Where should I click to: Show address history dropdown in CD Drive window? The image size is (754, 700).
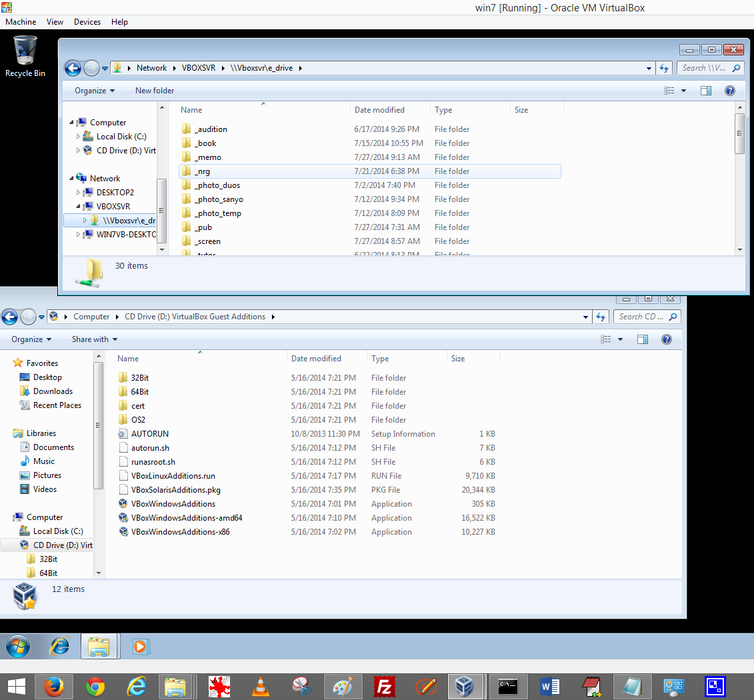click(x=585, y=317)
